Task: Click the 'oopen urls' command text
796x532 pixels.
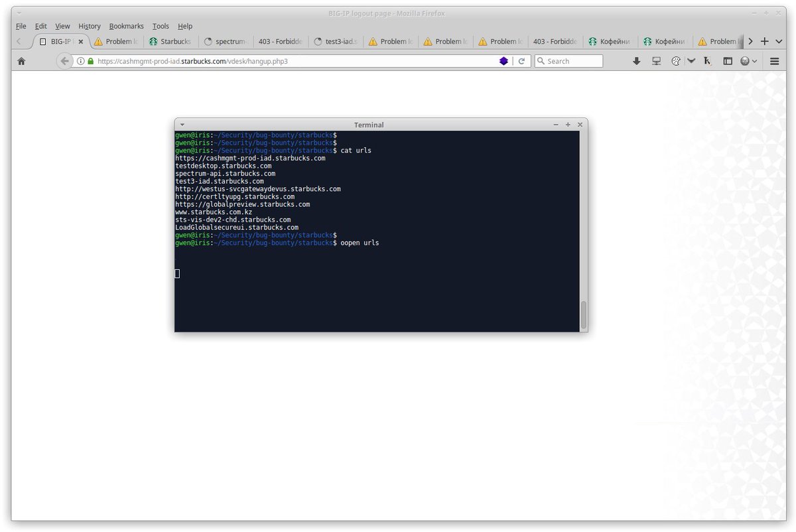Action: point(360,243)
